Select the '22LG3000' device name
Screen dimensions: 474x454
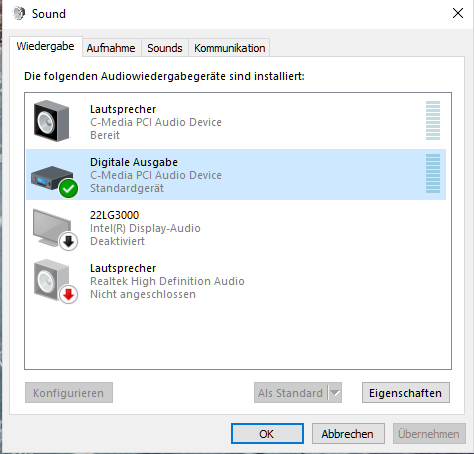point(115,215)
